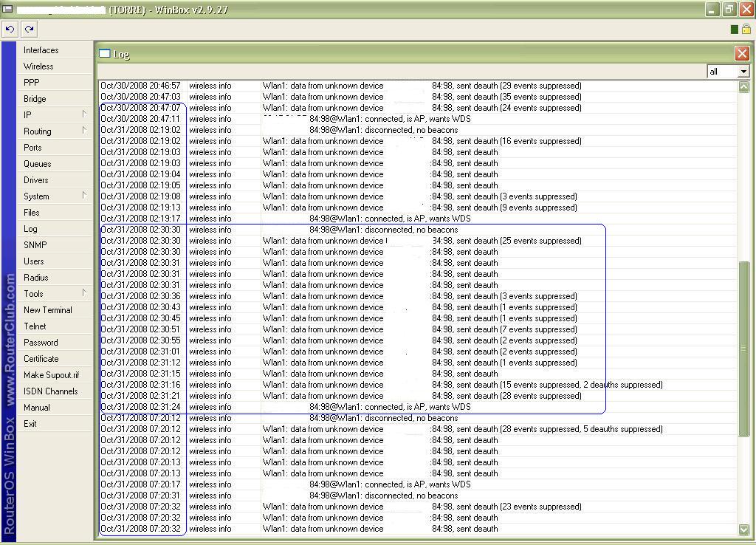Viewport: 756px width, 545px height.
Task: Select log row Oct/31/2008 02:31:01
Action: (x=418, y=352)
